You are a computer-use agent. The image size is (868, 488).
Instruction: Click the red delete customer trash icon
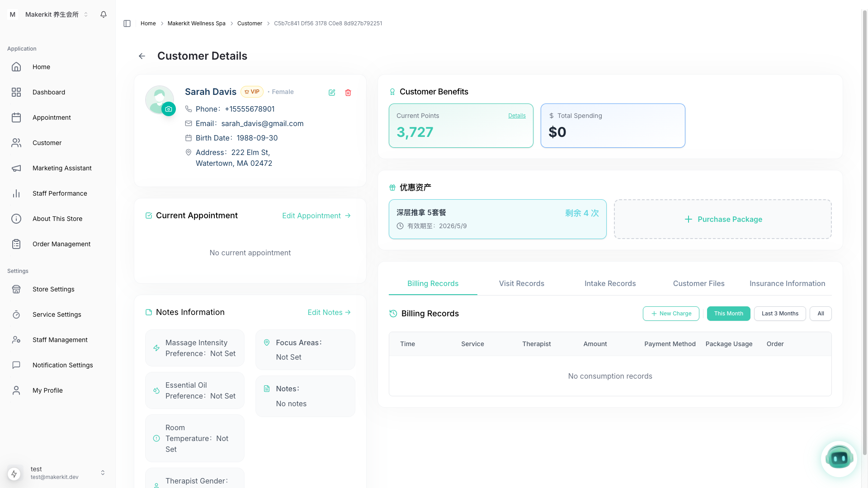(348, 93)
